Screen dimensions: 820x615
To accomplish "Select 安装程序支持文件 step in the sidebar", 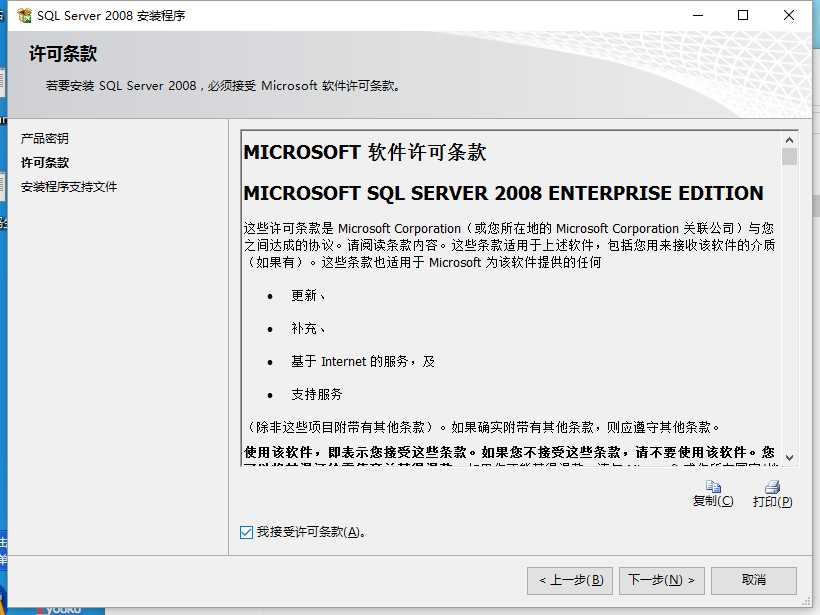I will tap(69, 186).
